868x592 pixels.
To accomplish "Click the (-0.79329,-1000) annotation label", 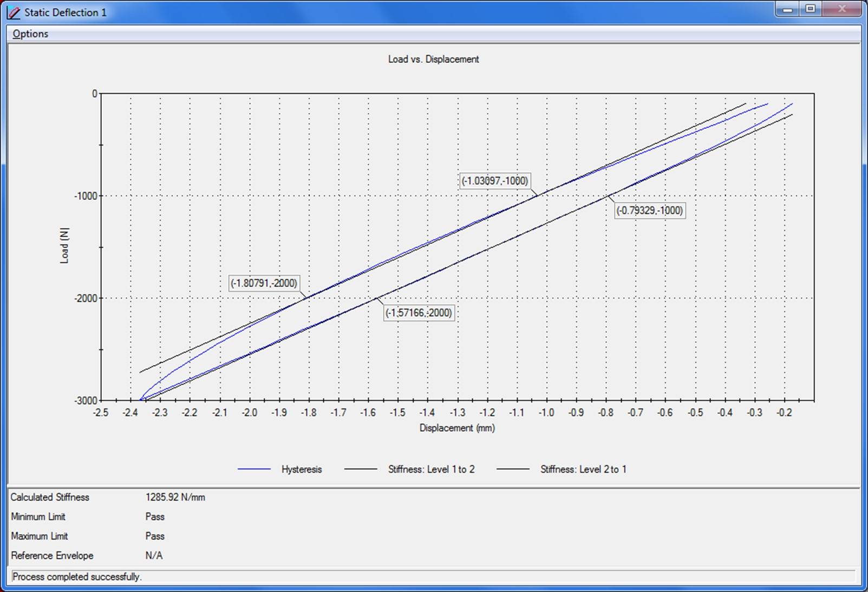I will [649, 210].
